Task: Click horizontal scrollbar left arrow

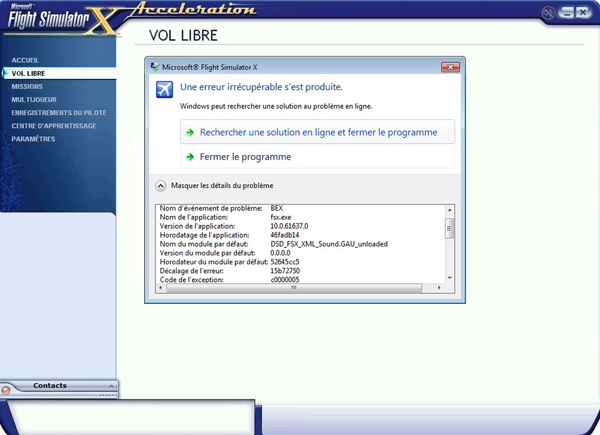Action: click(x=160, y=288)
